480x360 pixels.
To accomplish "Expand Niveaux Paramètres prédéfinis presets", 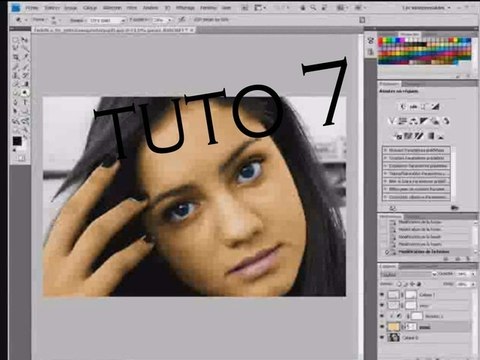I will pyautogui.click(x=386, y=150).
